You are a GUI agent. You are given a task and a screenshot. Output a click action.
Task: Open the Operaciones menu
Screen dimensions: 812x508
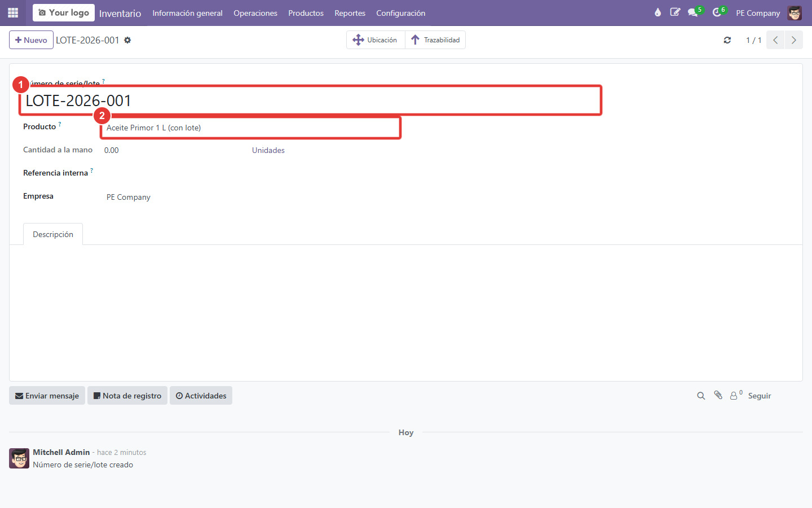[x=255, y=13]
